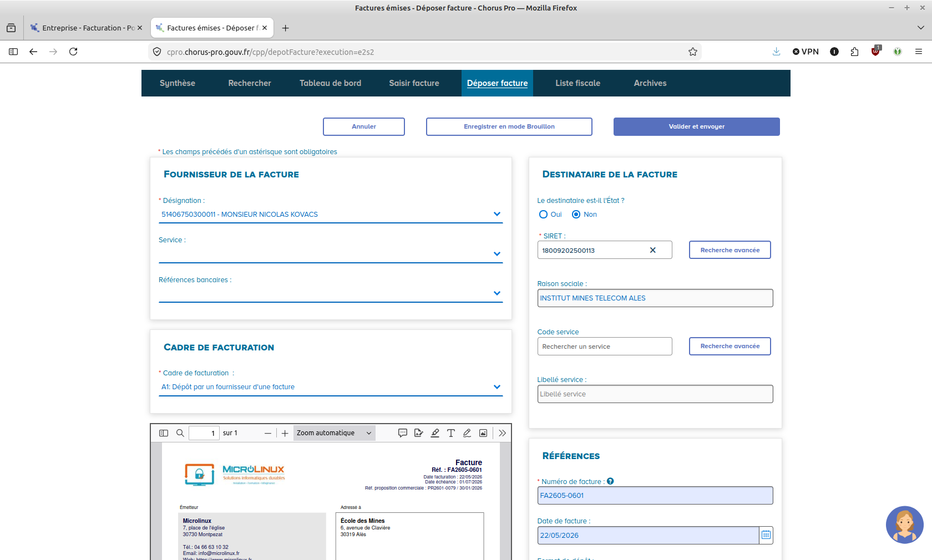Viewport: 932px width, 560px height.
Task: Focus the Raison sociale field
Action: point(655,298)
